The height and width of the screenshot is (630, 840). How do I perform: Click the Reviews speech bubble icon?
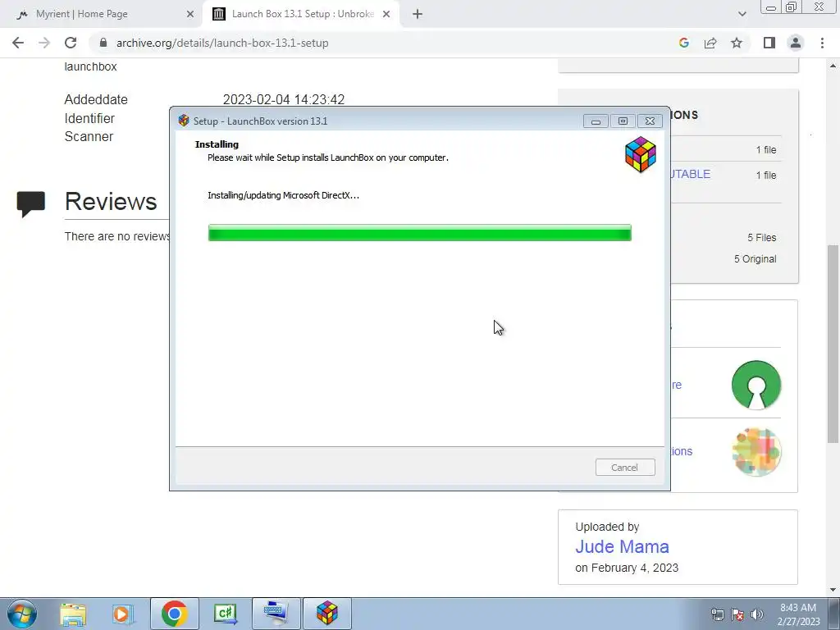point(30,203)
